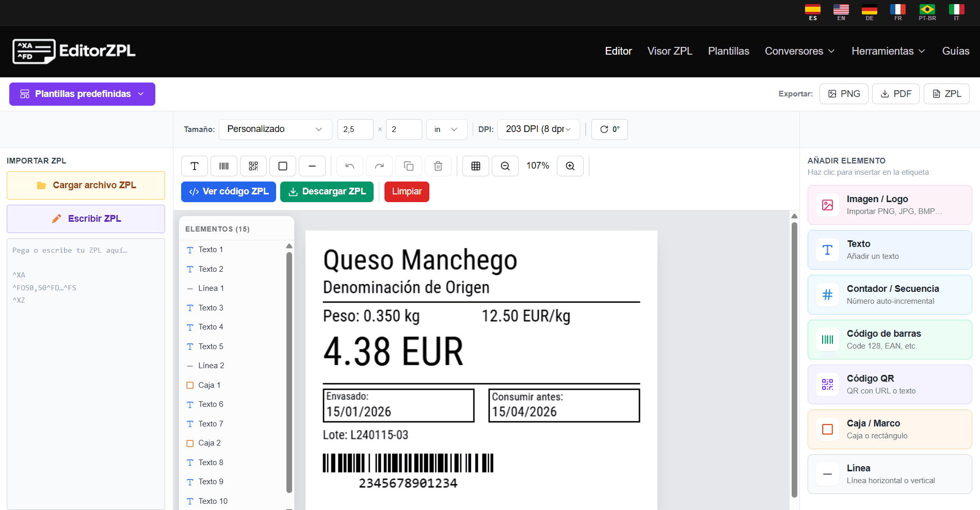The width and height of the screenshot is (980, 510).
Task: Zoom in with the magnifier plus icon
Action: tap(570, 166)
